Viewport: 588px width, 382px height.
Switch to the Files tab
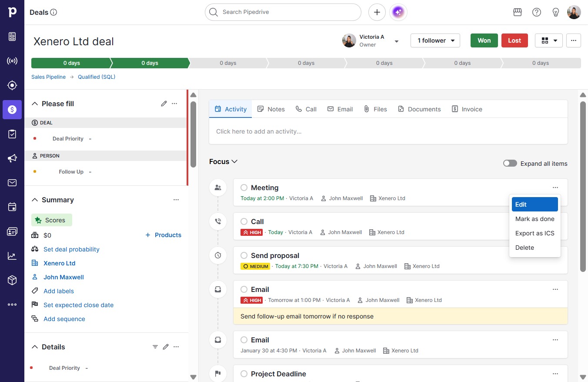(x=375, y=109)
